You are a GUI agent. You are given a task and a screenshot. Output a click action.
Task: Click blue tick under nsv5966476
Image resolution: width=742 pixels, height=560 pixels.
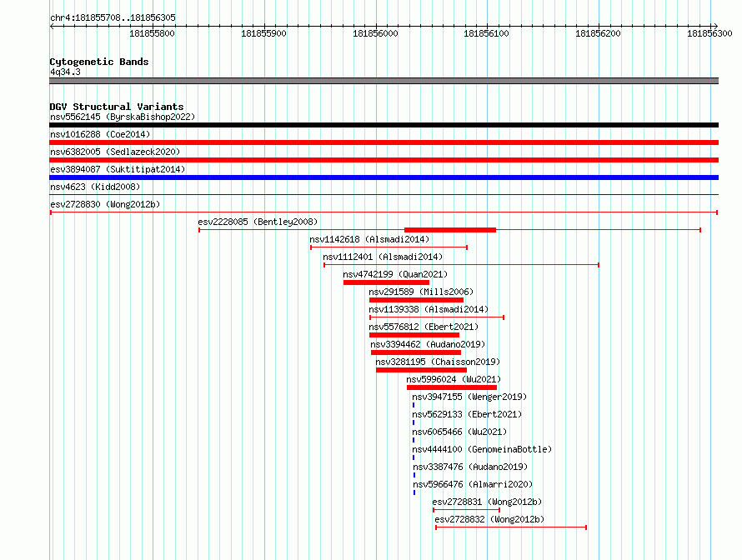[x=414, y=492]
